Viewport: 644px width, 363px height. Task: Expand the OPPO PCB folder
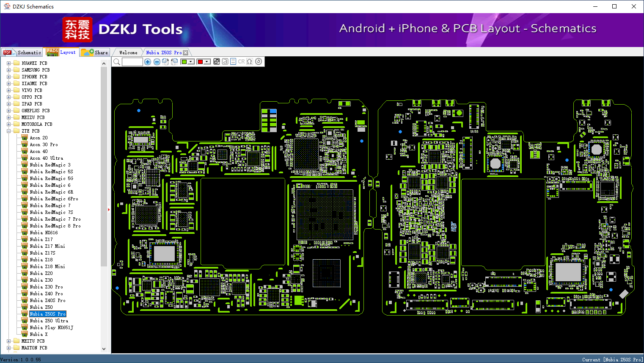pyautogui.click(x=9, y=97)
